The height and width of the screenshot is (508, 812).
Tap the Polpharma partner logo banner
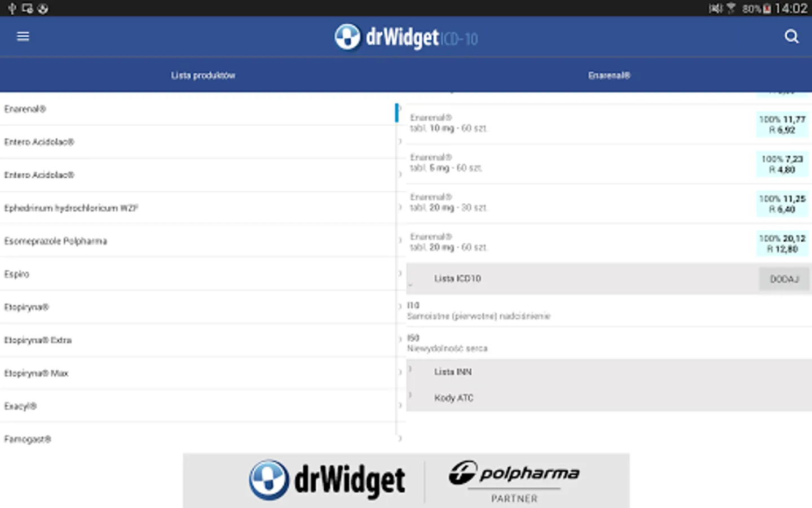tap(514, 481)
